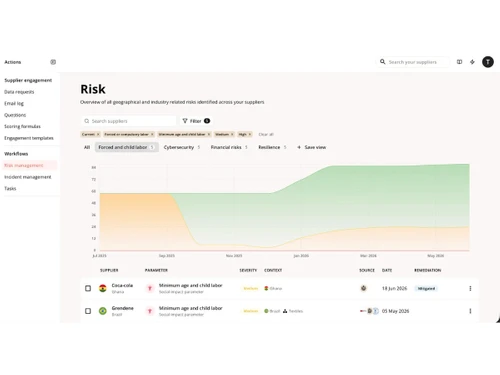Switch to the Financial risks tab
Screen dimensions: 500x375
pos(229,147)
